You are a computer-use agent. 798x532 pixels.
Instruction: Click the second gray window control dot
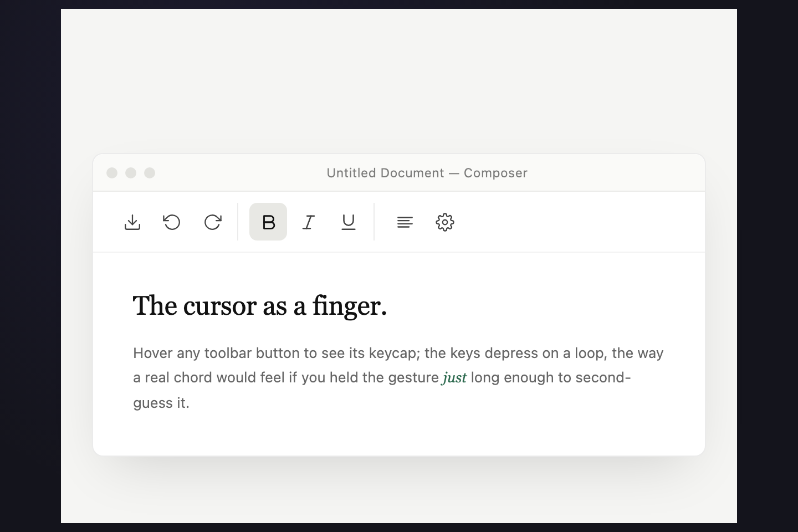click(x=131, y=173)
